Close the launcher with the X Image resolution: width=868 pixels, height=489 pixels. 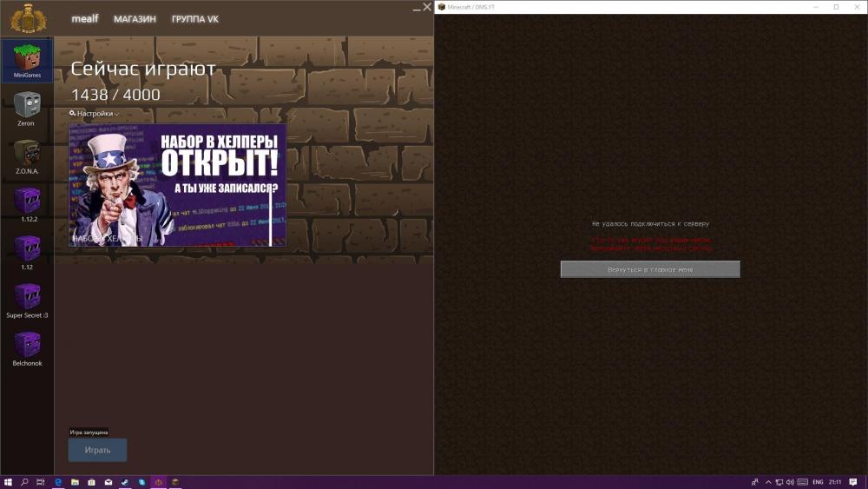click(x=427, y=7)
